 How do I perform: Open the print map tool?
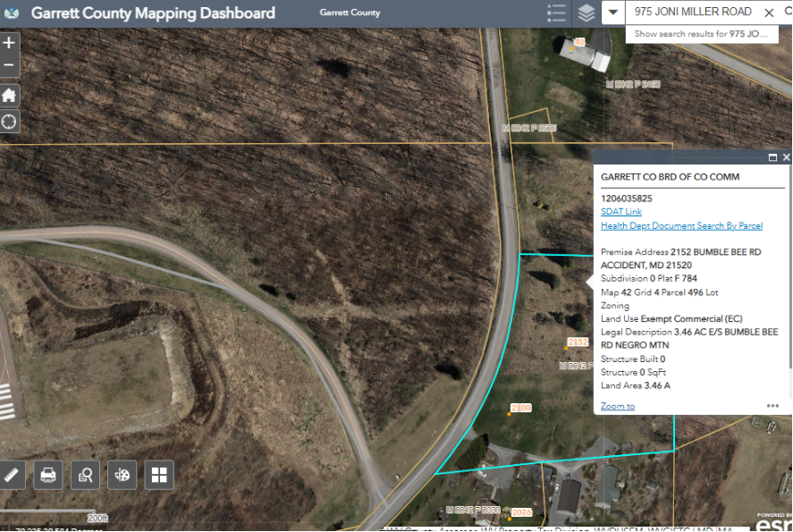pyautogui.click(x=48, y=475)
